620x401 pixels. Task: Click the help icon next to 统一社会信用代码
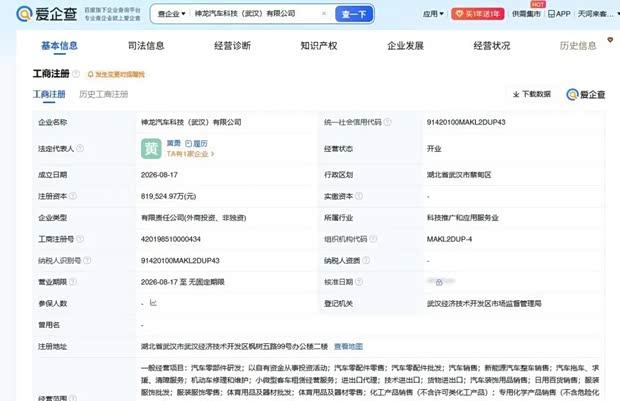tap(388, 122)
